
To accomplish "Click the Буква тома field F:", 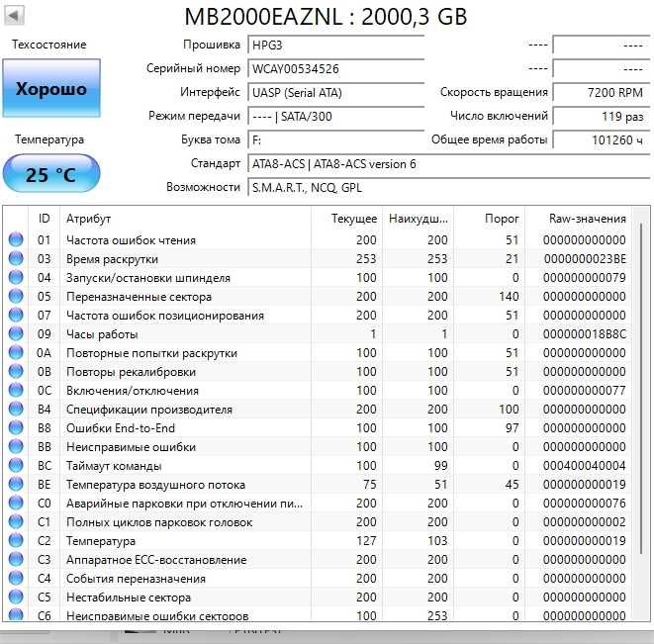I will click(x=336, y=140).
